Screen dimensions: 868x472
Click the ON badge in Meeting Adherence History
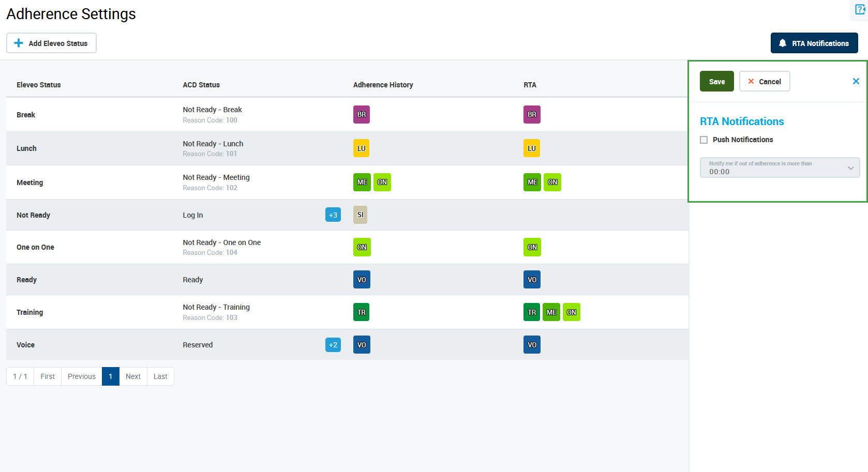coord(382,182)
